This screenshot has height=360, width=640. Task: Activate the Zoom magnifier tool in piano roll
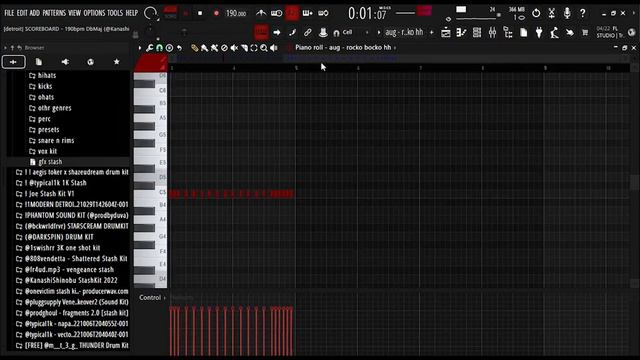click(x=264, y=48)
